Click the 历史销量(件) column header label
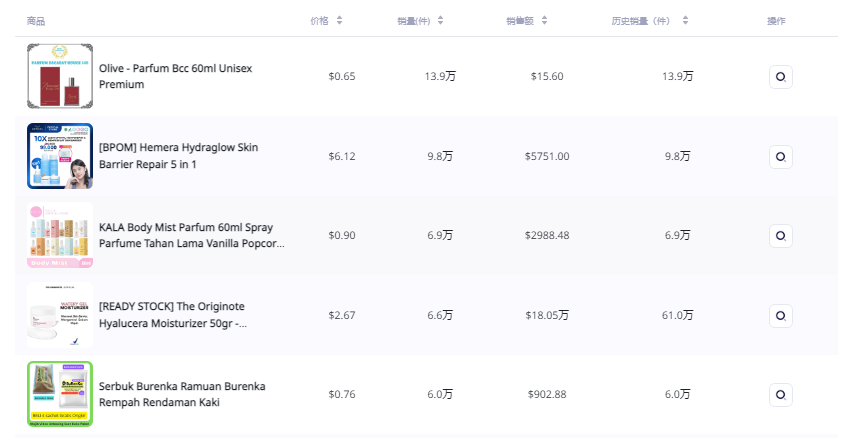861x438 pixels. (x=641, y=21)
